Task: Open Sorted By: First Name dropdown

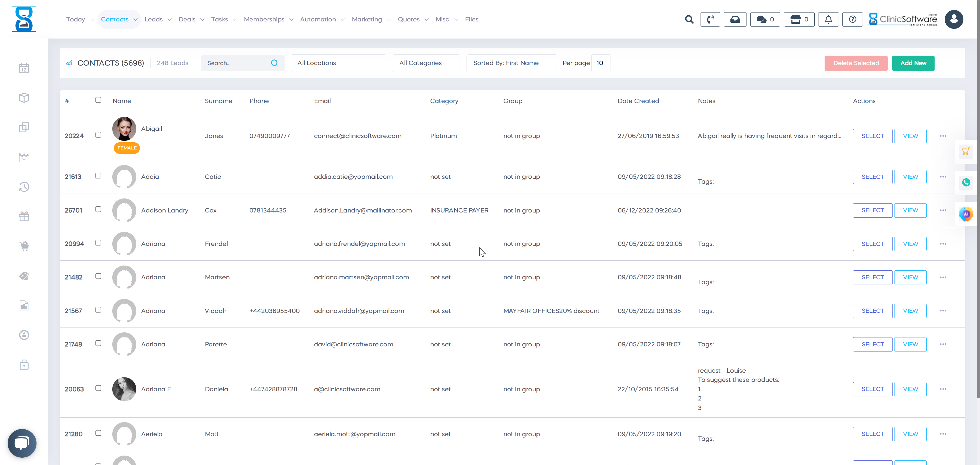Action: click(x=511, y=63)
